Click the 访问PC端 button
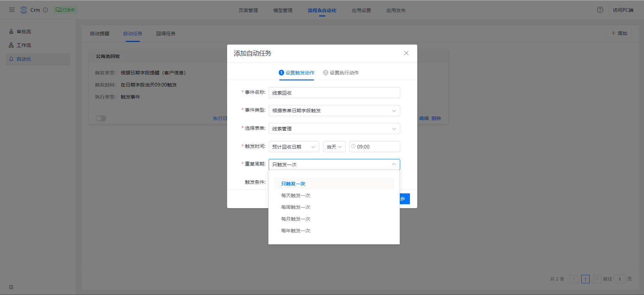The width and height of the screenshot is (644, 295). pos(623,10)
